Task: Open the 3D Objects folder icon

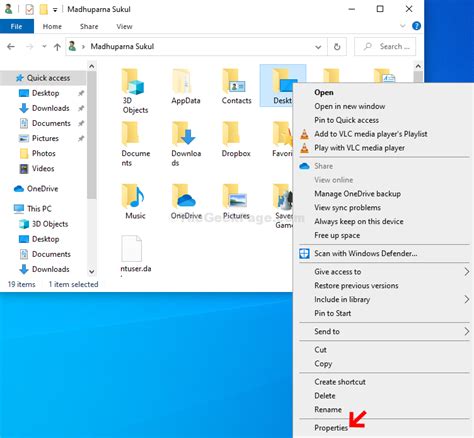Action: tap(132, 81)
